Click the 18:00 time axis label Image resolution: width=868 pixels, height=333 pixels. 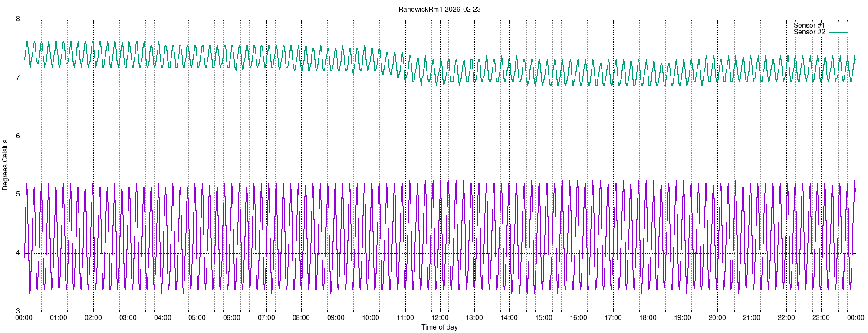(x=648, y=318)
